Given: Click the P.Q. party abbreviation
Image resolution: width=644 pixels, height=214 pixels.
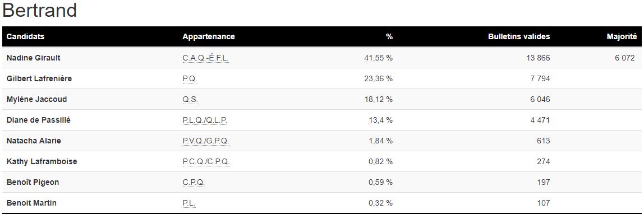Looking at the screenshot, I should coord(190,79).
